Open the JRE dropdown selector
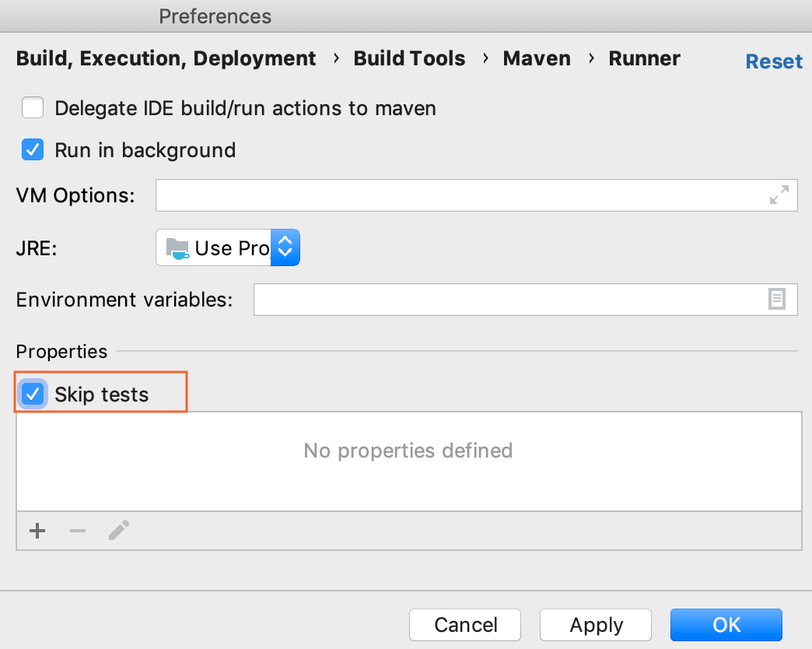The image size is (812, 649). (x=226, y=246)
